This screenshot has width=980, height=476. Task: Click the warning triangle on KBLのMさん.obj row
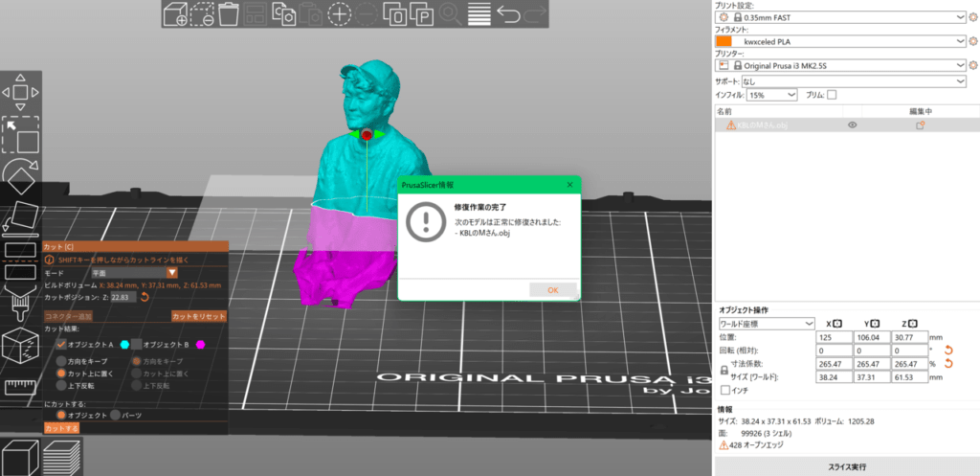point(731,125)
